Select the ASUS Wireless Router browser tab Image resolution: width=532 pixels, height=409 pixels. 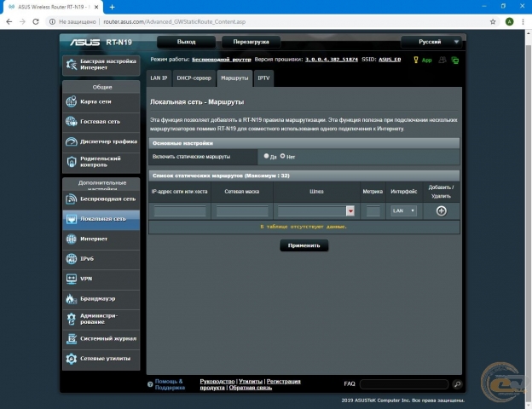[53, 7]
